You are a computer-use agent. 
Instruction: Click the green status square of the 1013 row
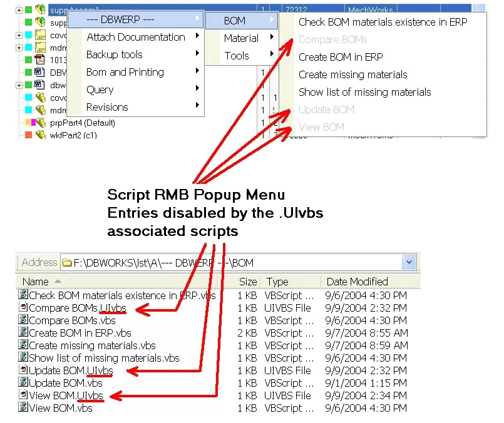click(29, 59)
